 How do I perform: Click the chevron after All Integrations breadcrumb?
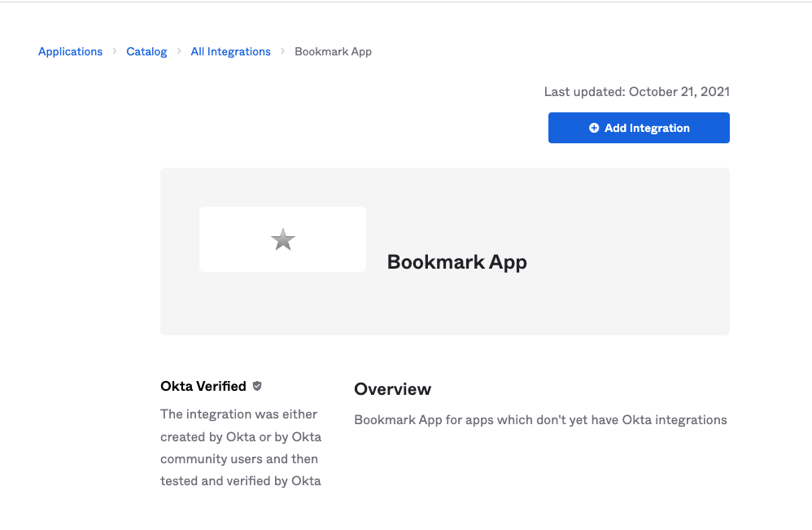(282, 51)
